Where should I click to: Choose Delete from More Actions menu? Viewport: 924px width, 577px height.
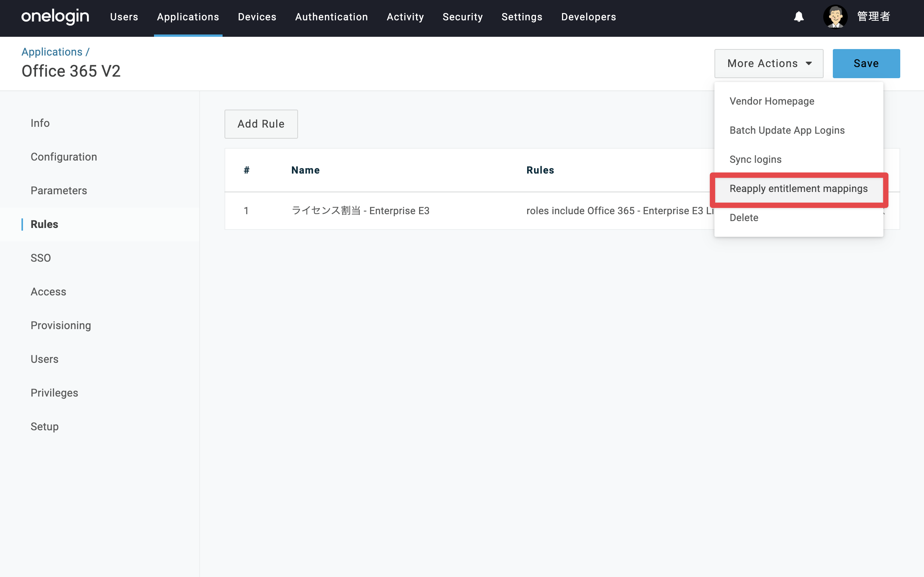(x=799, y=218)
